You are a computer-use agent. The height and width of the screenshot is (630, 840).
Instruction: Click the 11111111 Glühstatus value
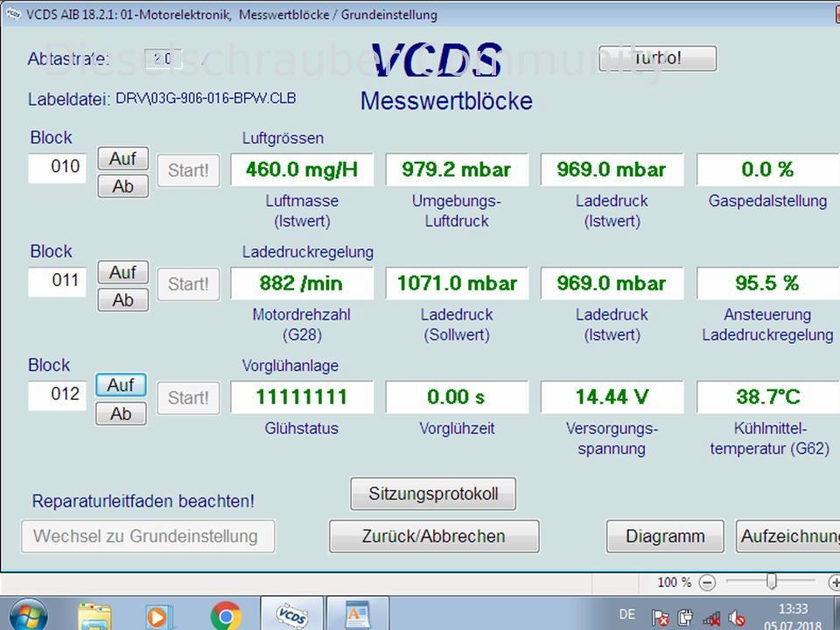(302, 397)
